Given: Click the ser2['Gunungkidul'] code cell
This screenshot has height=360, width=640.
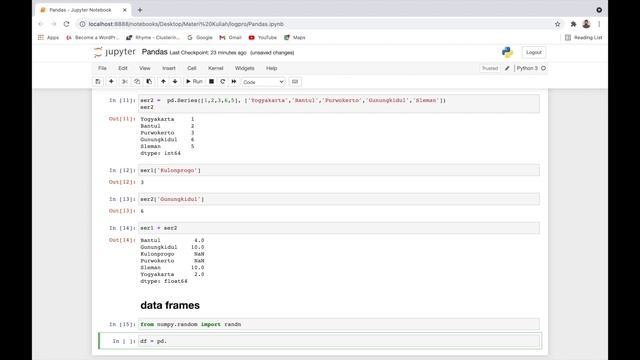Looking at the screenshot, I should (339, 199).
